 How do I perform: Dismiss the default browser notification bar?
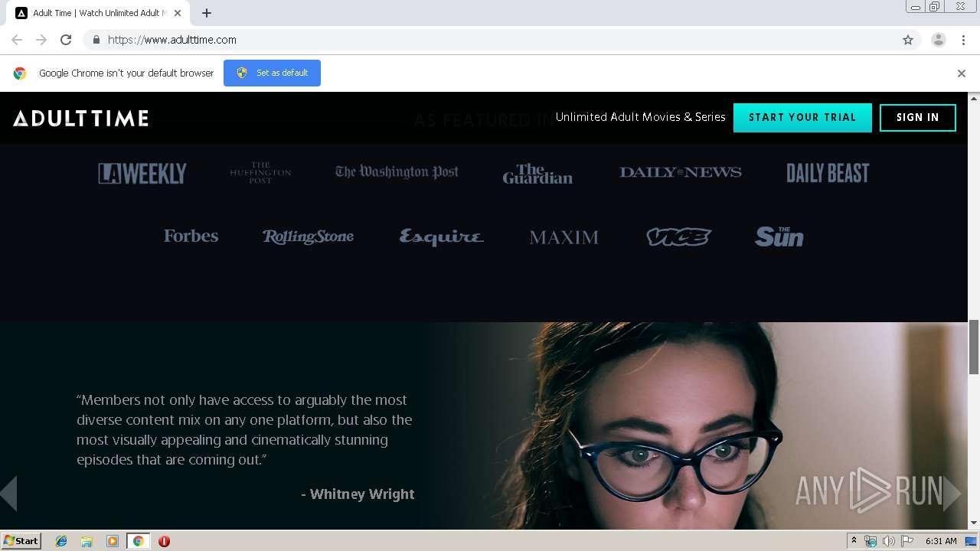(962, 73)
